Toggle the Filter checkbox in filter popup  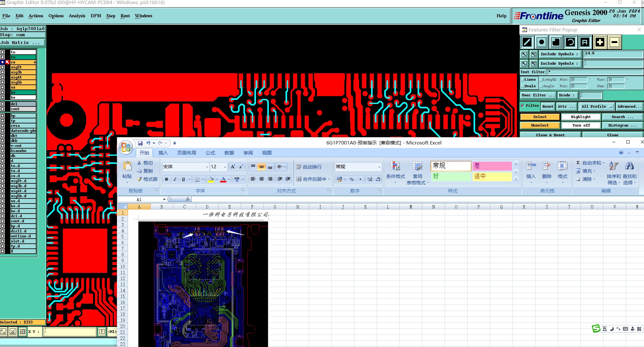(x=523, y=106)
